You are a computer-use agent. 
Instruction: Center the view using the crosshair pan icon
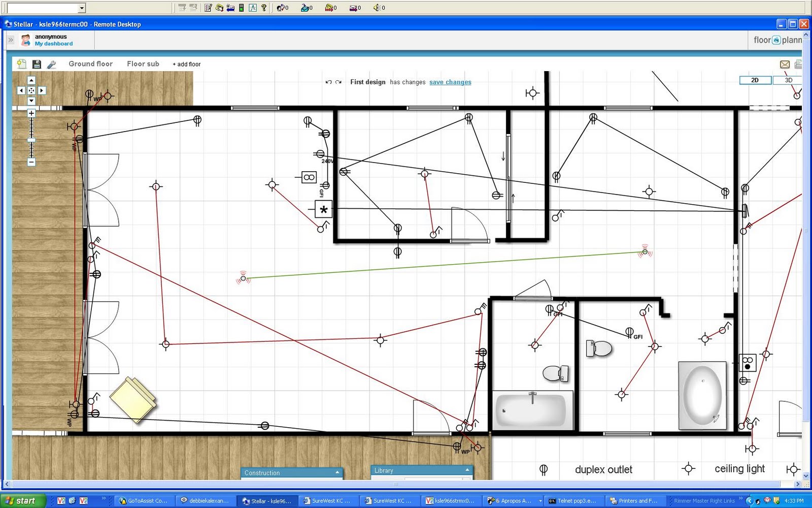click(x=31, y=90)
